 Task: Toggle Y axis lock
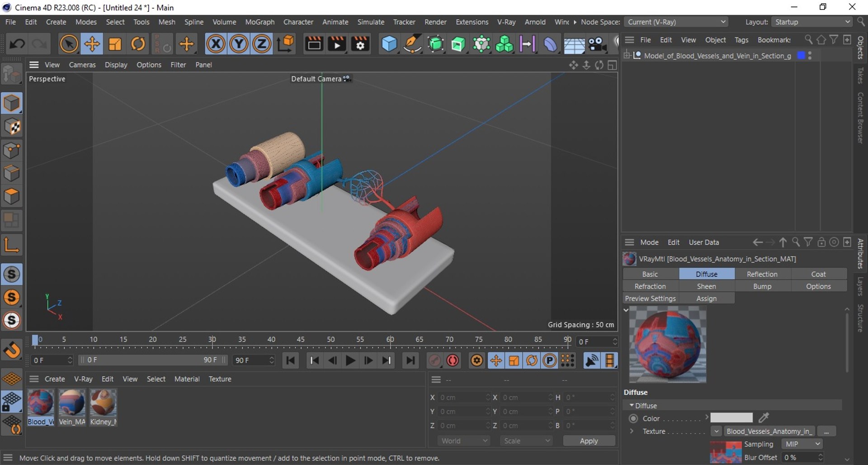point(239,44)
